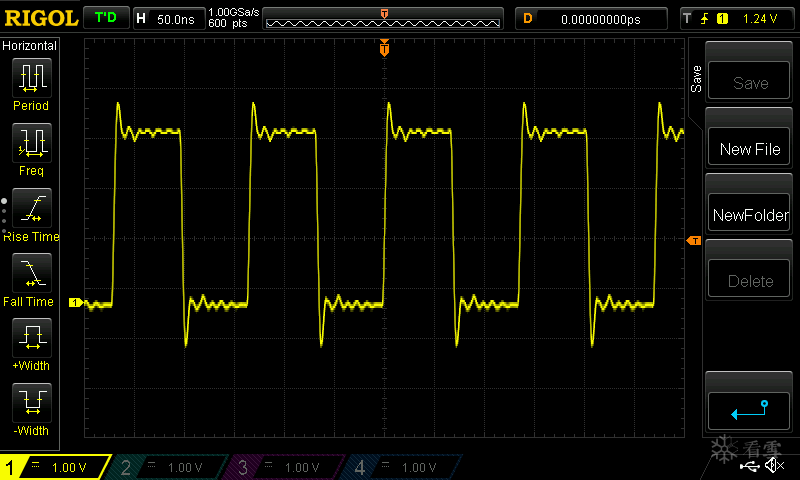
Task: Click the trigger level 1.24 V readout
Action: pyautogui.click(x=760, y=19)
